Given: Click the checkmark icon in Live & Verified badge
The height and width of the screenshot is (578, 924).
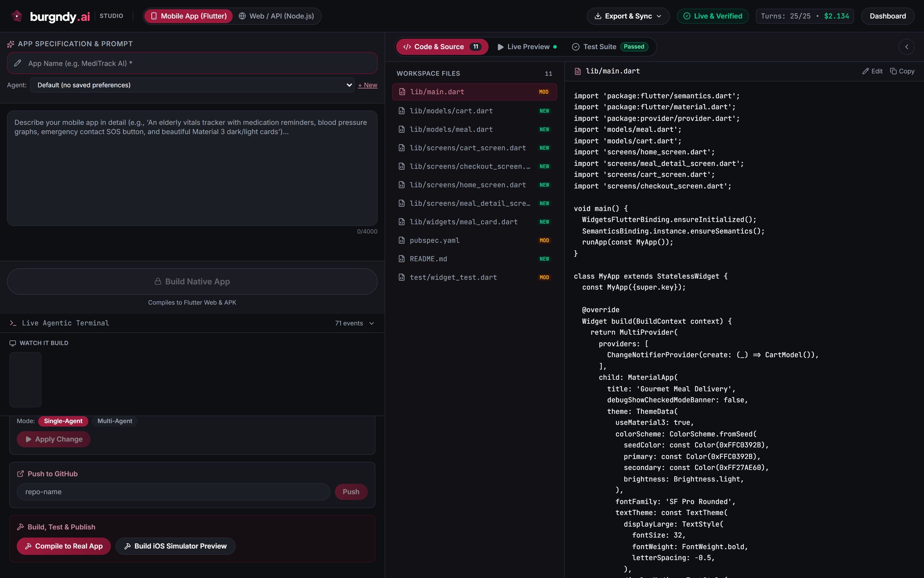Looking at the screenshot, I should 687,16.
